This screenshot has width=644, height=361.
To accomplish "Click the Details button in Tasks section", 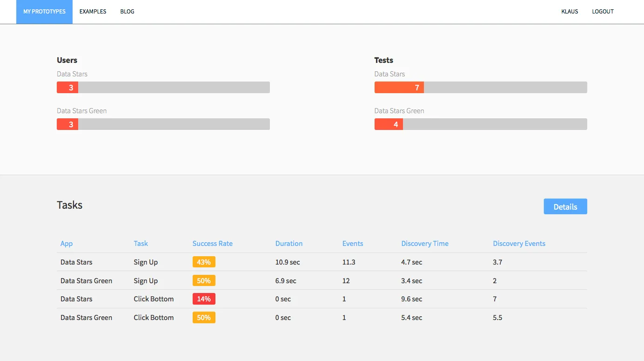I will point(565,206).
